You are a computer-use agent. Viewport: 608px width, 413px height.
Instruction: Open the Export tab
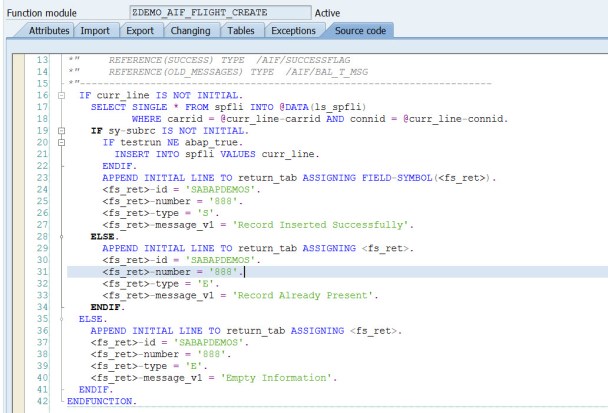tap(140, 32)
